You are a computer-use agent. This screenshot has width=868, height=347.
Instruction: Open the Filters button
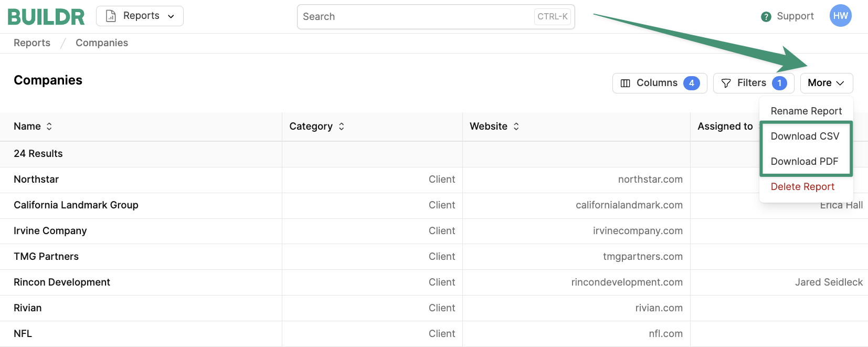click(x=754, y=83)
